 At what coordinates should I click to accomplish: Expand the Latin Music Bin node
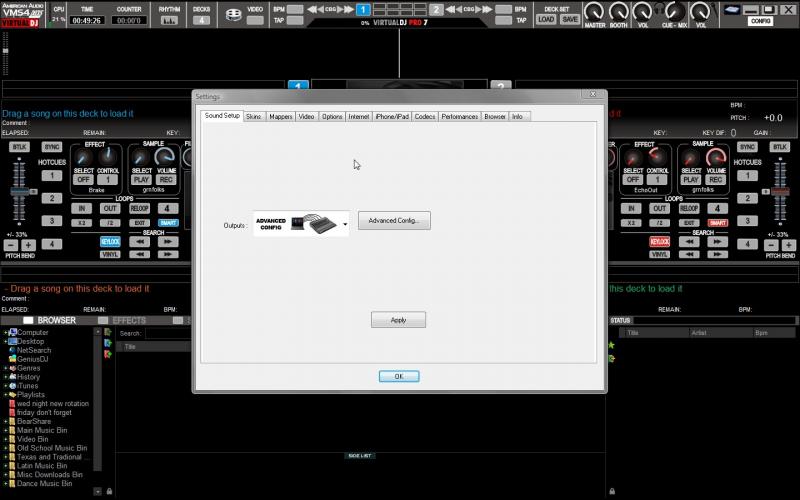(6, 466)
